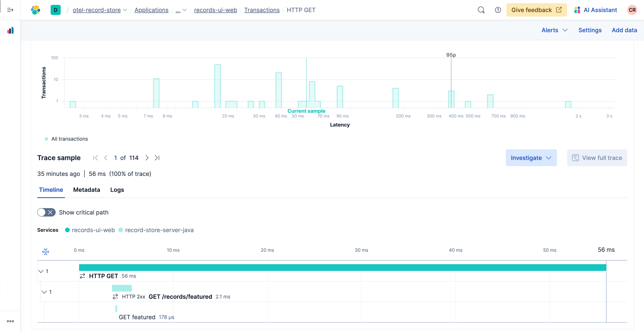Screen dimensions: 644x333
Task: Open the Alerts dropdown menu
Action: [x=554, y=30]
